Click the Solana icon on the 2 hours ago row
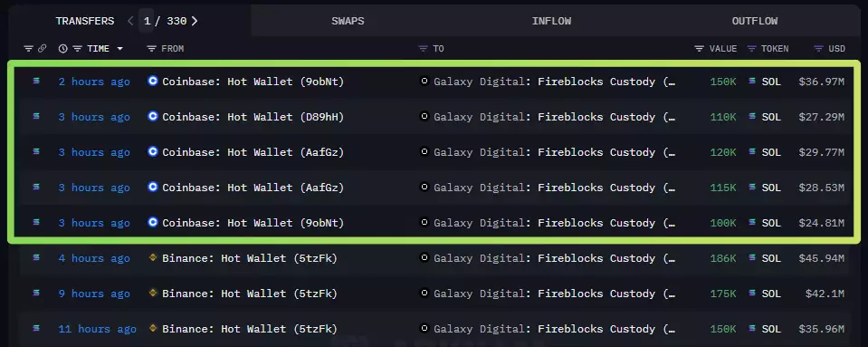The height and width of the screenshot is (347, 868). (x=36, y=81)
